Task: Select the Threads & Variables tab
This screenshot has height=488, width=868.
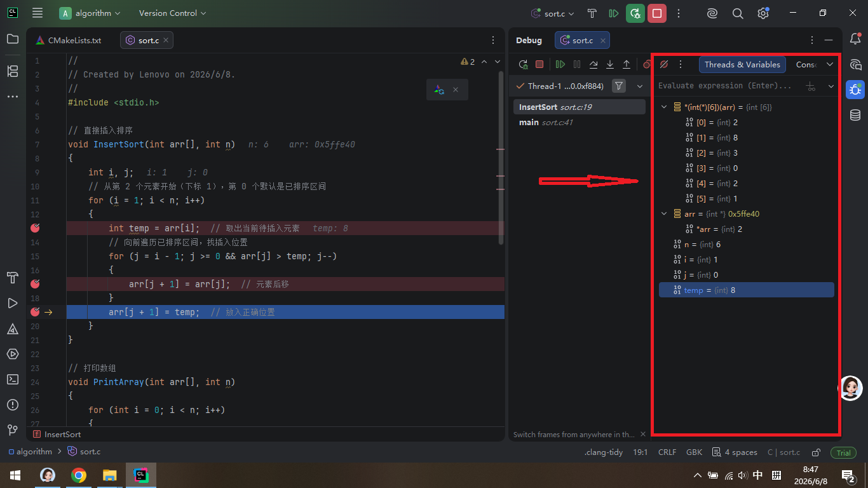Action: point(742,64)
